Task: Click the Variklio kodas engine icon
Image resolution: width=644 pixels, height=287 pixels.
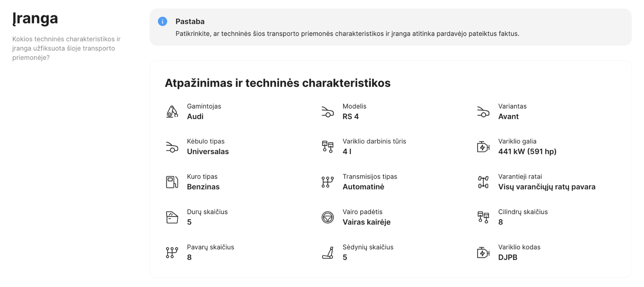Action: point(483,252)
